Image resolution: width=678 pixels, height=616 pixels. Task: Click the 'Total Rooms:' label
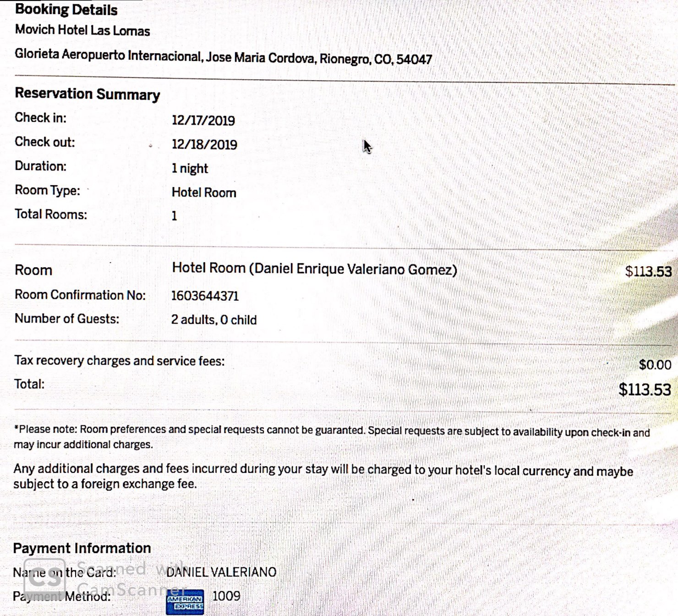51,214
